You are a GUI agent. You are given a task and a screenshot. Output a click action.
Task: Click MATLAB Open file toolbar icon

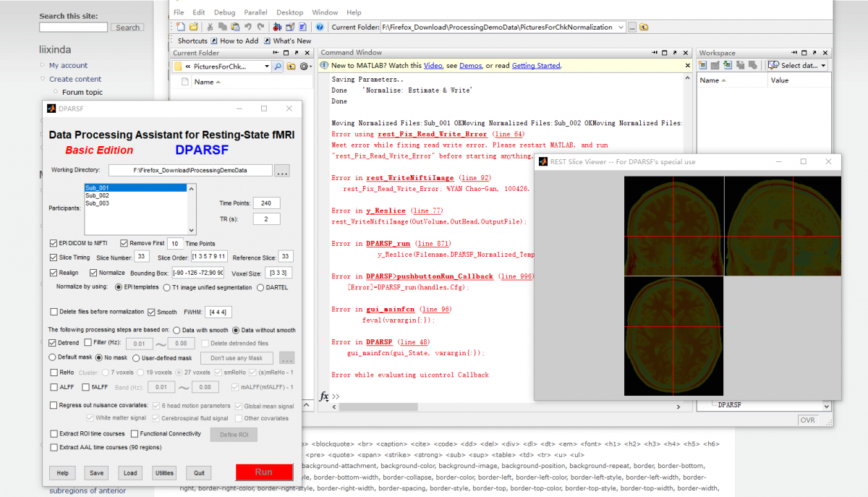193,27
